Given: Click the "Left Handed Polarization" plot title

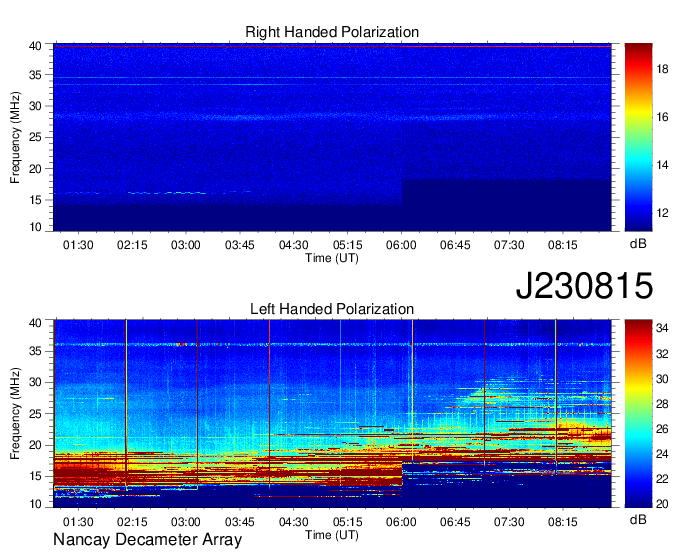Looking at the screenshot, I should [332, 309].
